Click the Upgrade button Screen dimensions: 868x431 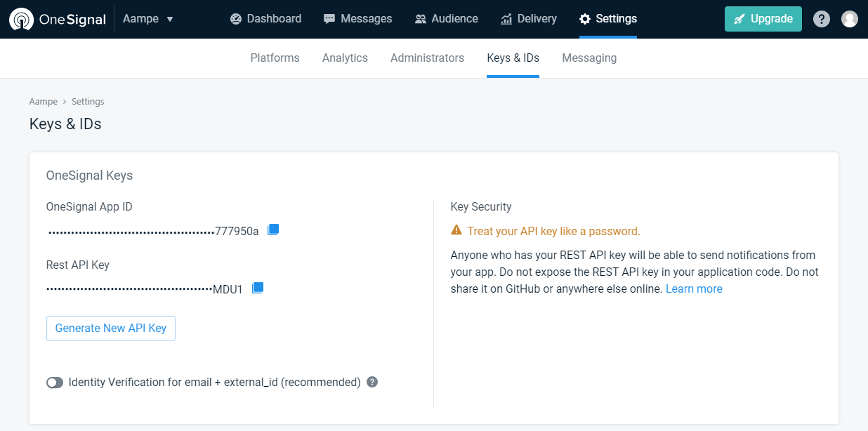tap(763, 19)
